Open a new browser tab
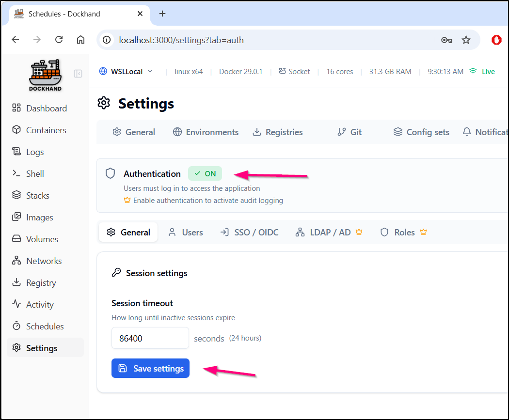Viewport: 509px width, 420px height. (162, 14)
